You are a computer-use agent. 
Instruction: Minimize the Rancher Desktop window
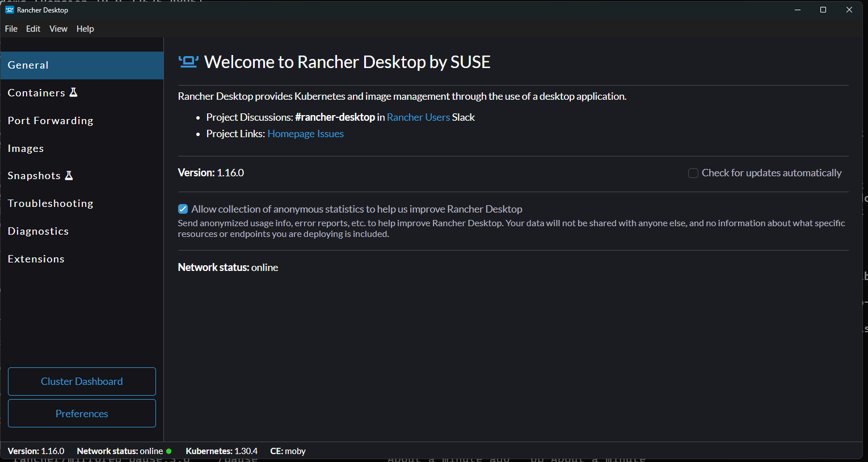pyautogui.click(x=798, y=10)
